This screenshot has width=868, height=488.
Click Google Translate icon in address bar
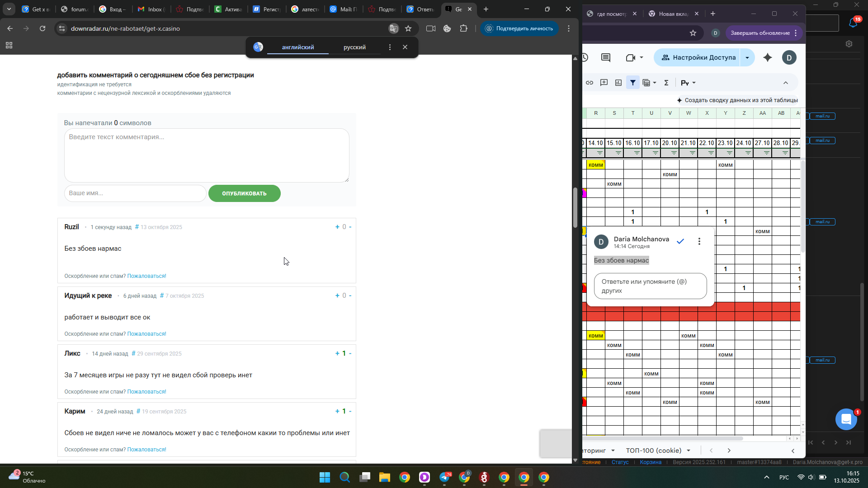point(394,28)
